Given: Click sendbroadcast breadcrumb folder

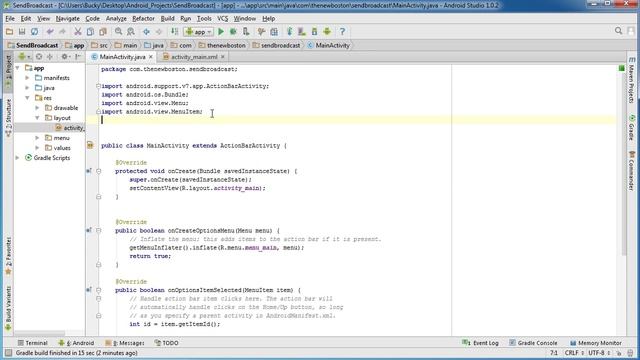Looking at the screenshot, I should (276, 45).
